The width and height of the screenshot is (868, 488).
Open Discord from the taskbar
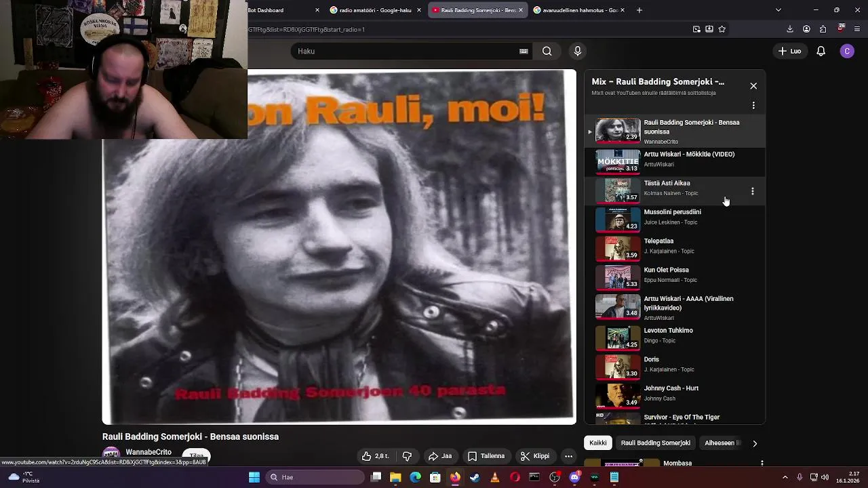point(574,477)
